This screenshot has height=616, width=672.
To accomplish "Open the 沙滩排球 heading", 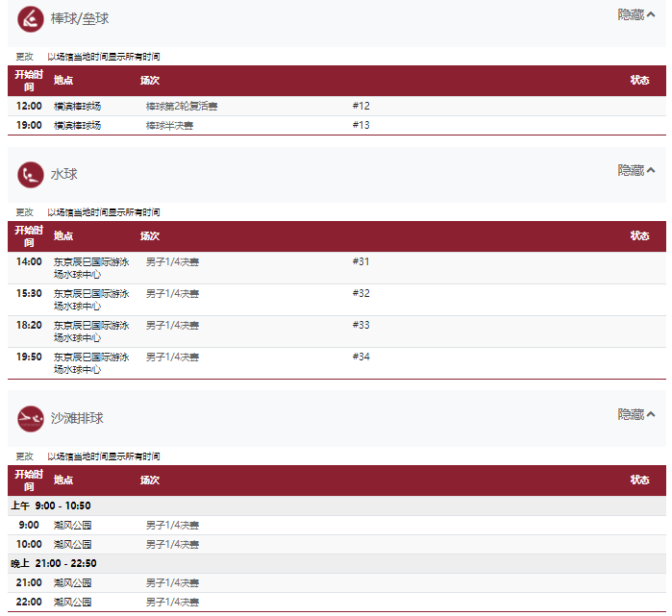I will [77, 419].
